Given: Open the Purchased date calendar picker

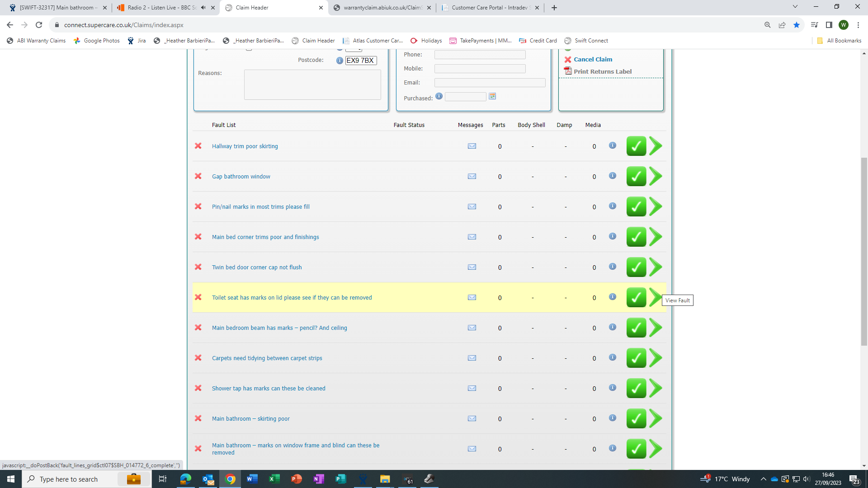Looking at the screenshot, I should click(x=492, y=96).
